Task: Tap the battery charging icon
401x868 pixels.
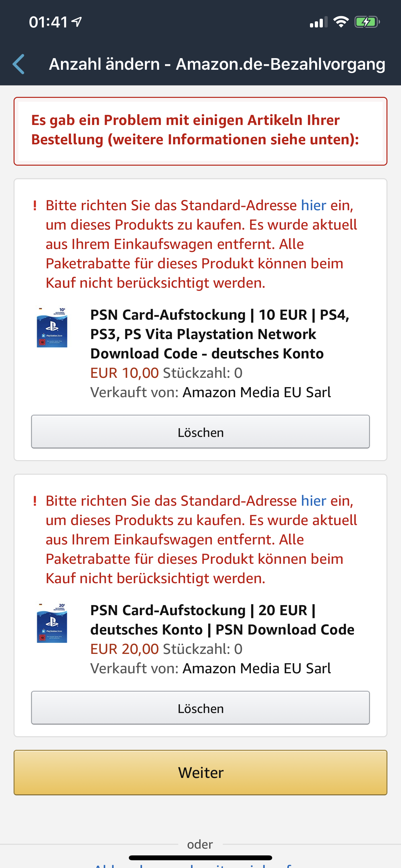Action: pos(367,22)
